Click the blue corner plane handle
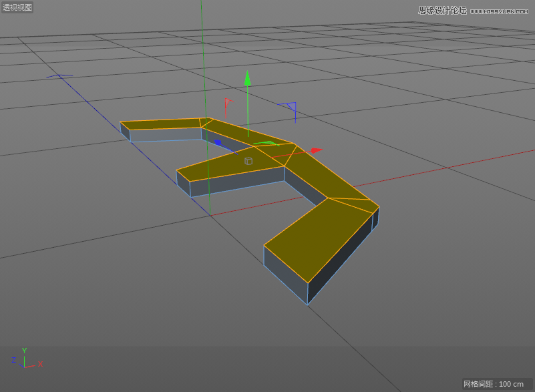The height and width of the screenshot is (392, 535). point(291,107)
